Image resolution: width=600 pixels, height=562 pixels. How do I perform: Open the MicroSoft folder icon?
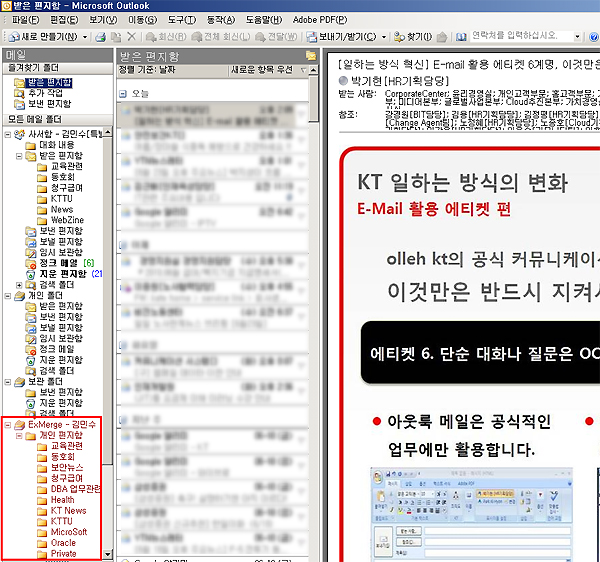(42, 533)
